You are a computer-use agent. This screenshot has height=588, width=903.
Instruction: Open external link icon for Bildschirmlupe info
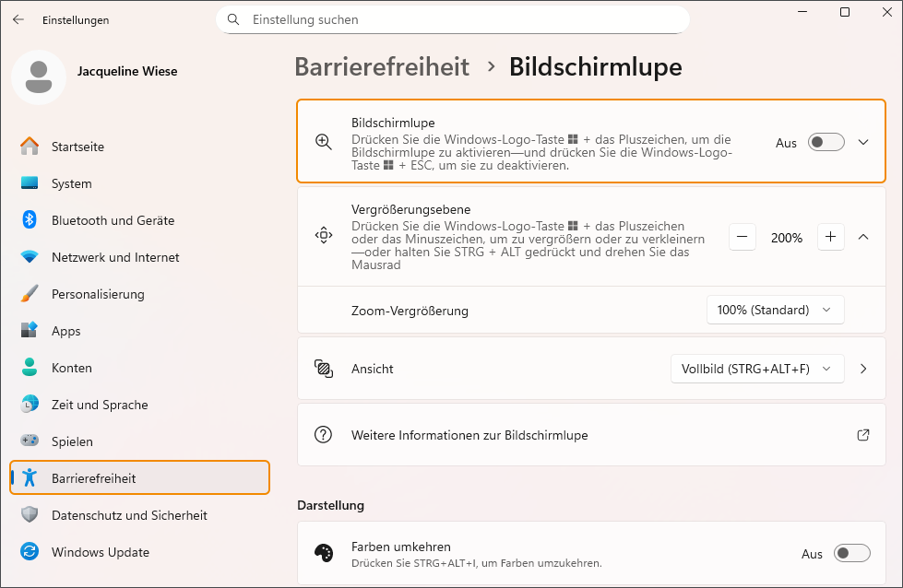click(863, 435)
